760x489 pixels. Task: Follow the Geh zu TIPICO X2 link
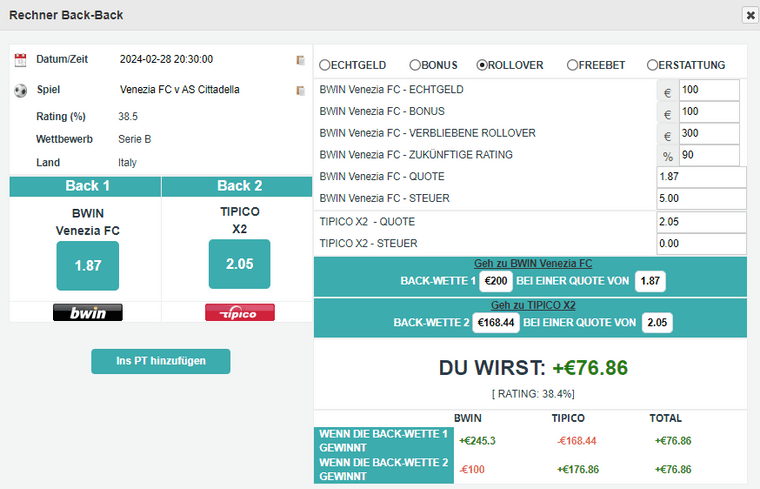533,305
